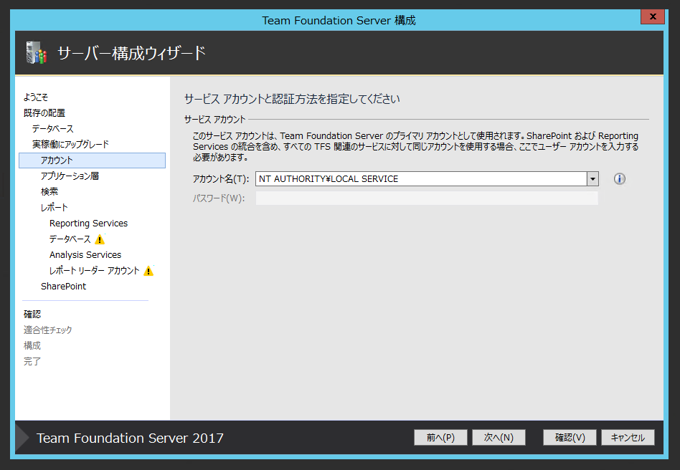Click the warning icon next to データベース under レポート

(100, 239)
